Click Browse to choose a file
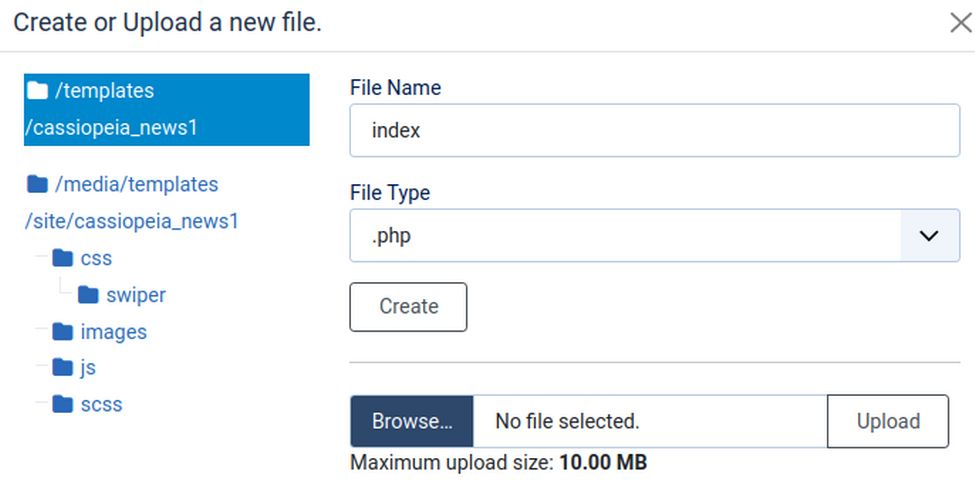The image size is (975, 501). point(411,421)
